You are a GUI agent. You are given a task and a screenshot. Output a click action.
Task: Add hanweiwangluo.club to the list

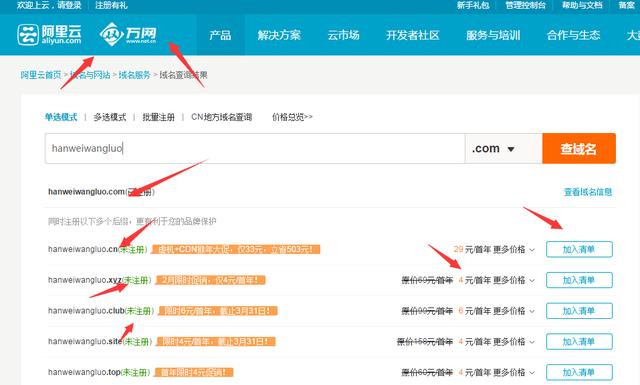(579, 311)
